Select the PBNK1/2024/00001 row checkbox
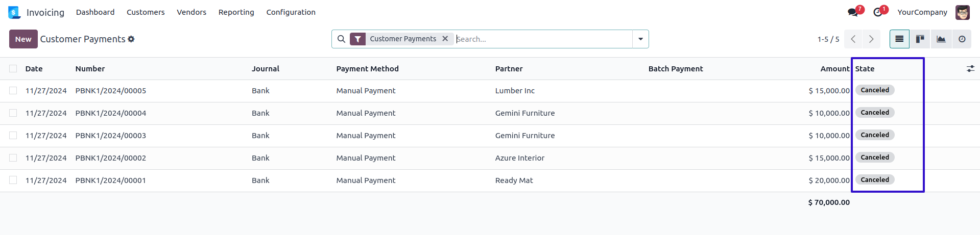This screenshot has width=980, height=235. pos(13,180)
